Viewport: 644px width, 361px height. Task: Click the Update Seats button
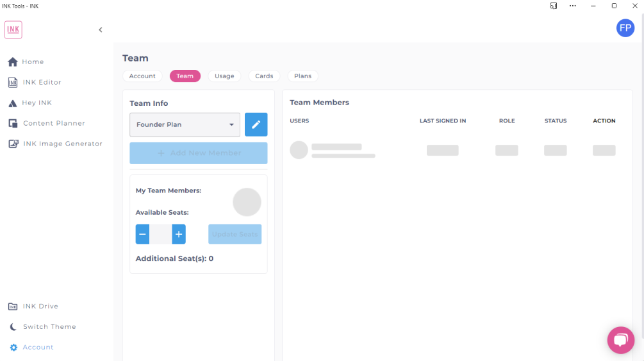[x=235, y=235]
